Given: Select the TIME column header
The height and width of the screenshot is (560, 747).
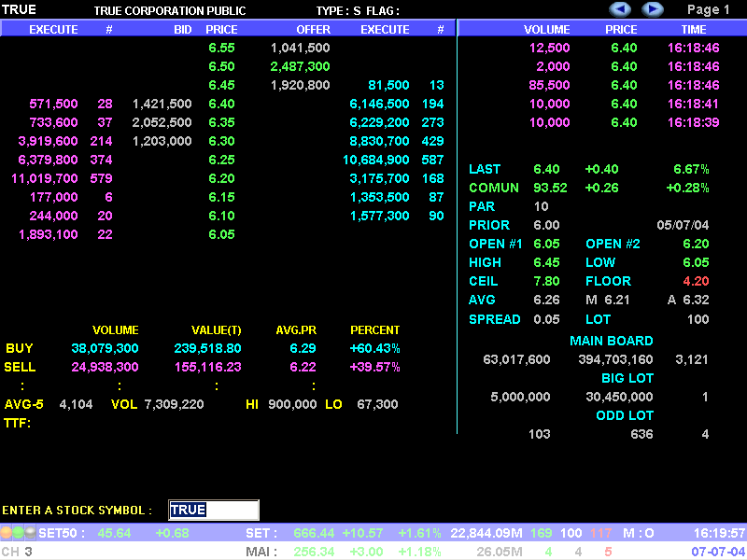Looking at the screenshot, I should [x=694, y=30].
